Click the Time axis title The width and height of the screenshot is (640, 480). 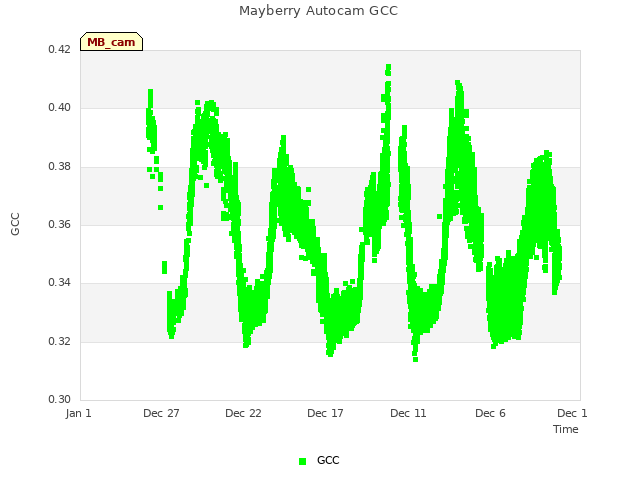coord(566,429)
